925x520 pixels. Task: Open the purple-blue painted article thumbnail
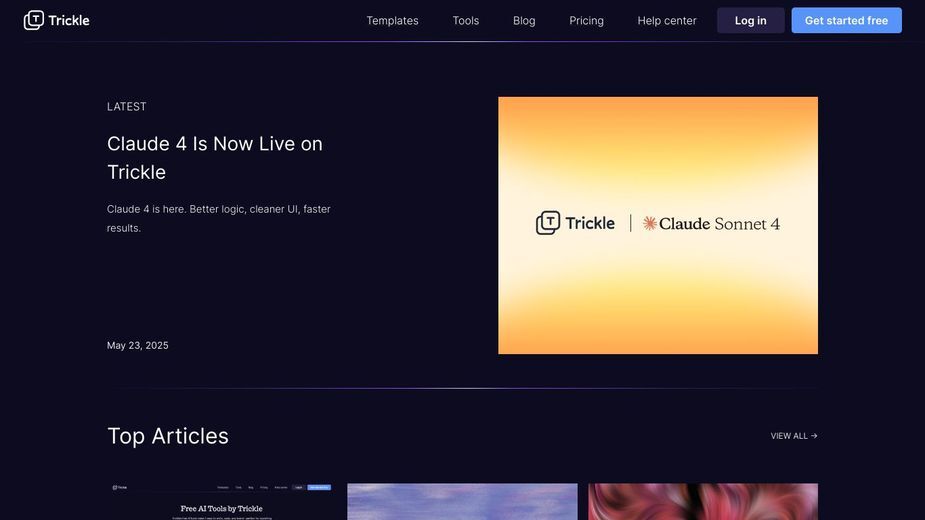(462, 502)
